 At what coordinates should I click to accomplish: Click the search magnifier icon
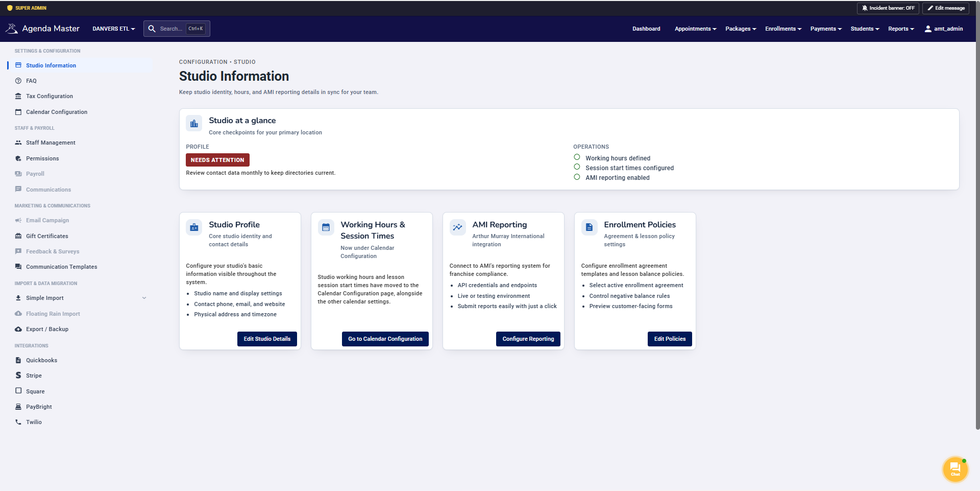[x=152, y=29]
